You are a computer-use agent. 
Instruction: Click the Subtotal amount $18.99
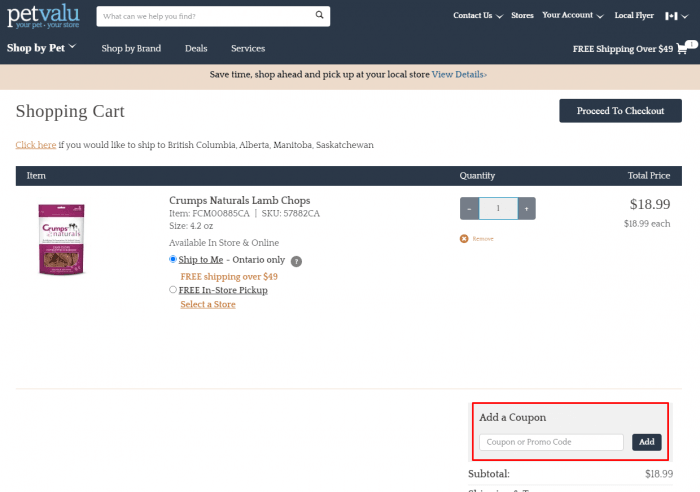(x=659, y=474)
